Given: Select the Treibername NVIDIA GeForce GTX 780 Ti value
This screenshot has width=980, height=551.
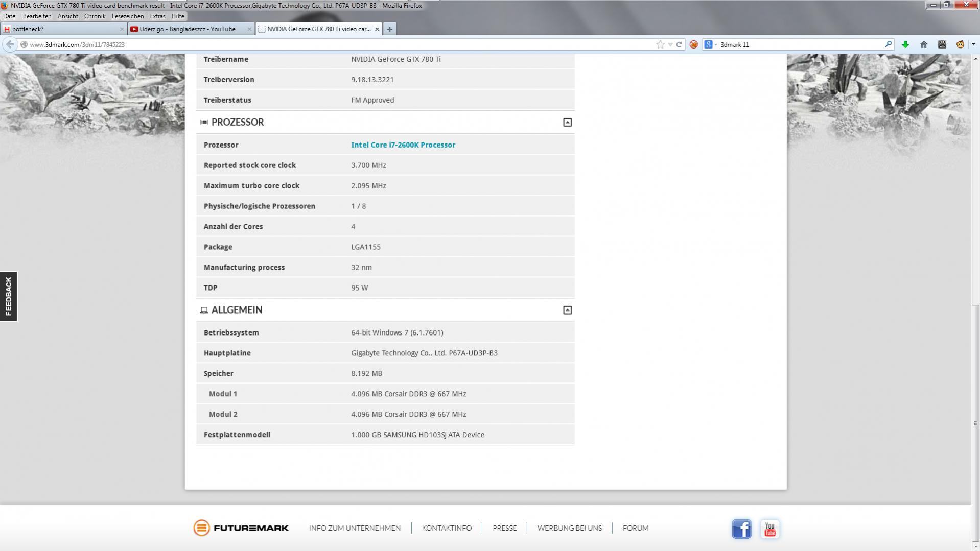Looking at the screenshot, I should pos(395,59).
